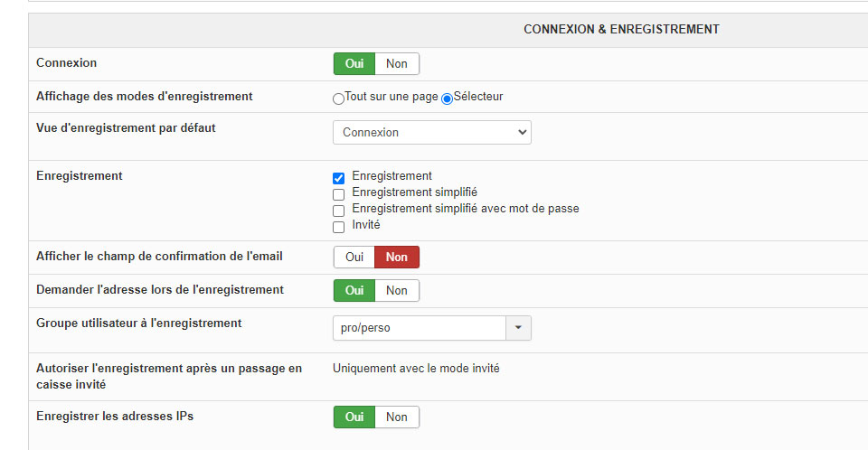The height and width of the screenshot is (450, 868).
Task: Click Non for email confirmation field
Action: (x=397, y=258)
